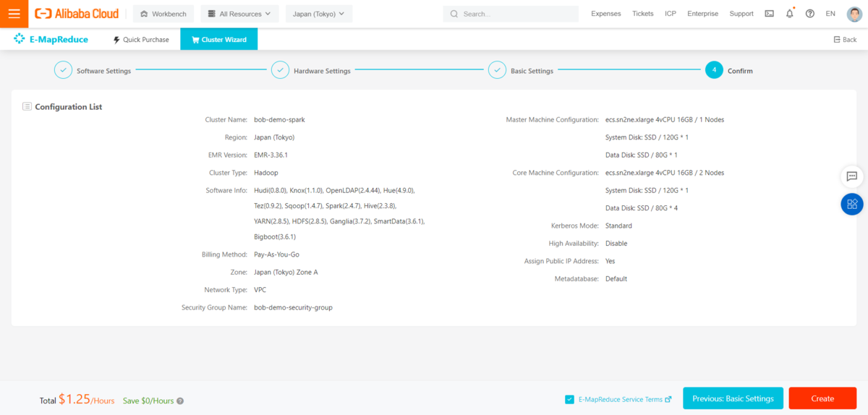Click the Kerberos Mode Standard value

tap(618, 226)
